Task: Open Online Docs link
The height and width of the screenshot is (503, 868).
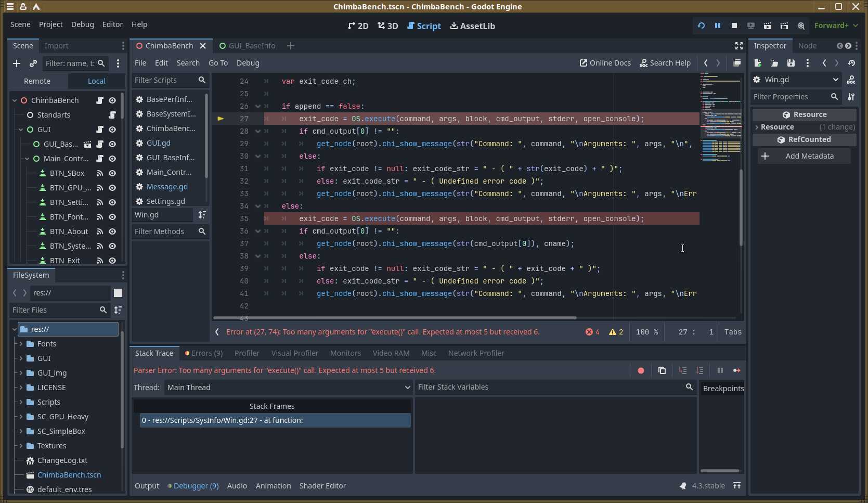Action: [x=605, y=63]
